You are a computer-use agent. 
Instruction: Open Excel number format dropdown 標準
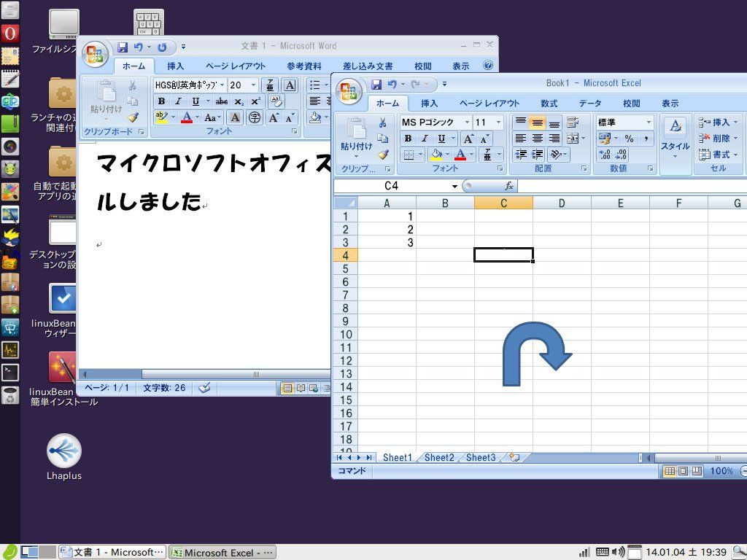[649, 122]
